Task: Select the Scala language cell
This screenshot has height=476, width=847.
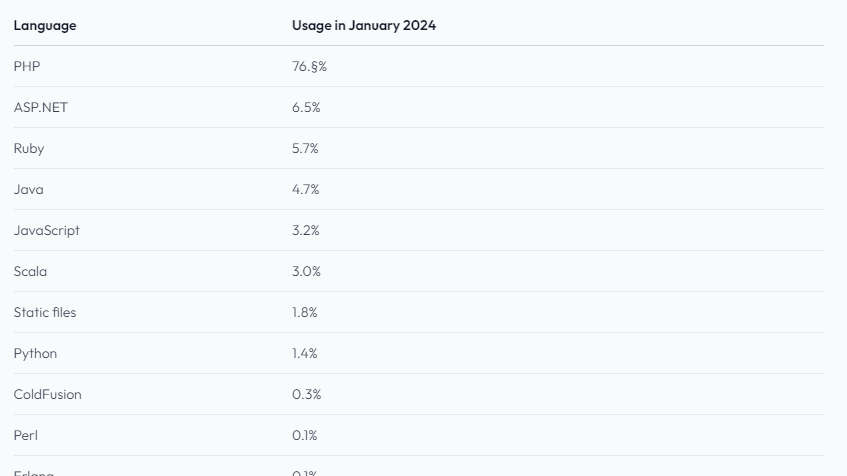Action: (30, 272)
